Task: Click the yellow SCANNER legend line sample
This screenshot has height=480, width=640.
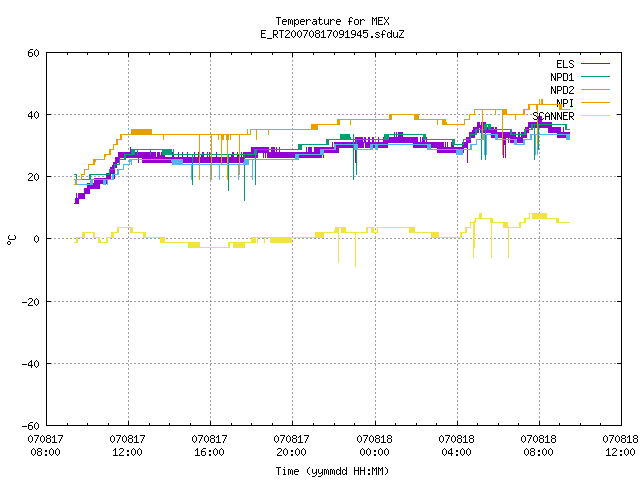Action: pyautogui.click(x=596, y=116)
